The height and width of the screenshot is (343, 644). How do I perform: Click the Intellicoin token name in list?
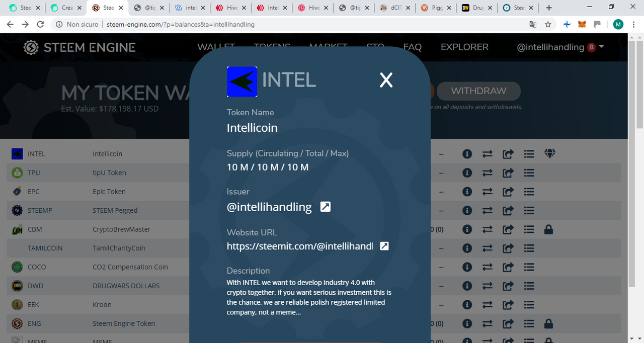click(x=107, y=154)
